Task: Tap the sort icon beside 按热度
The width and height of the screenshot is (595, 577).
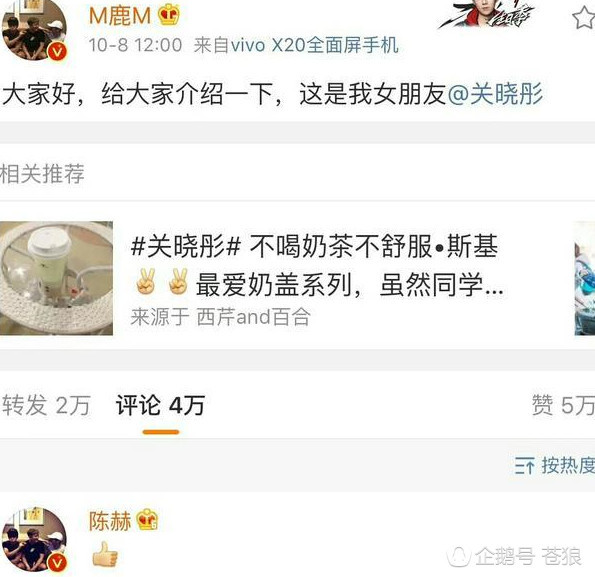Action: click(x=524, y=466)
